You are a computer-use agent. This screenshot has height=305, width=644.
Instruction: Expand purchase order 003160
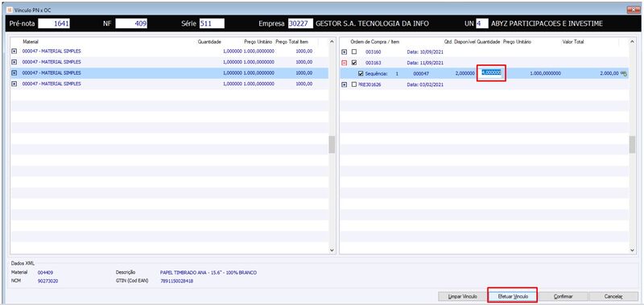[345, 52]
